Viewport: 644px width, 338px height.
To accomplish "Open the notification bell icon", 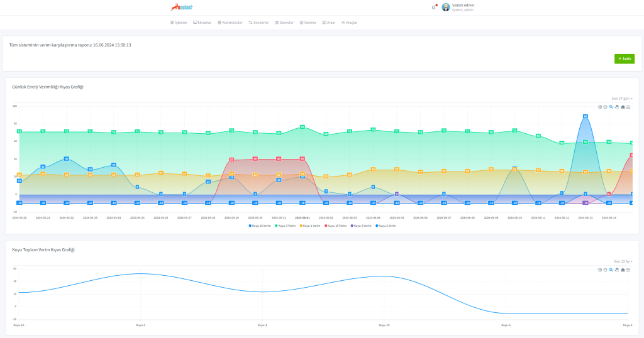I will (x=433, y=8).
